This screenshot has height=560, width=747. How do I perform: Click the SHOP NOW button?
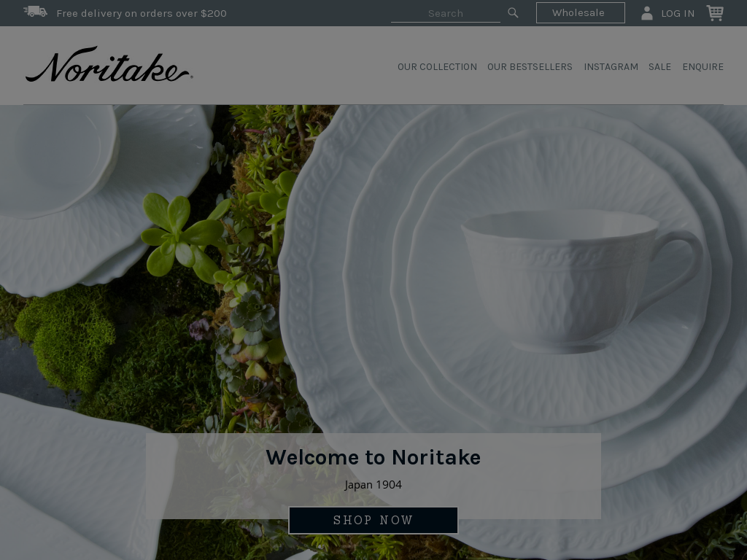[373, 520]
